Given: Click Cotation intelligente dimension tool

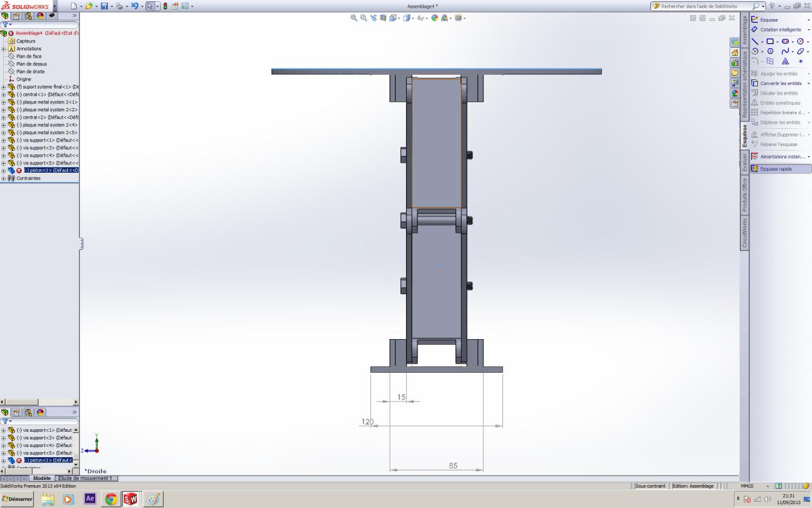Looking at the screenshot, I should [x=776, y=30].
